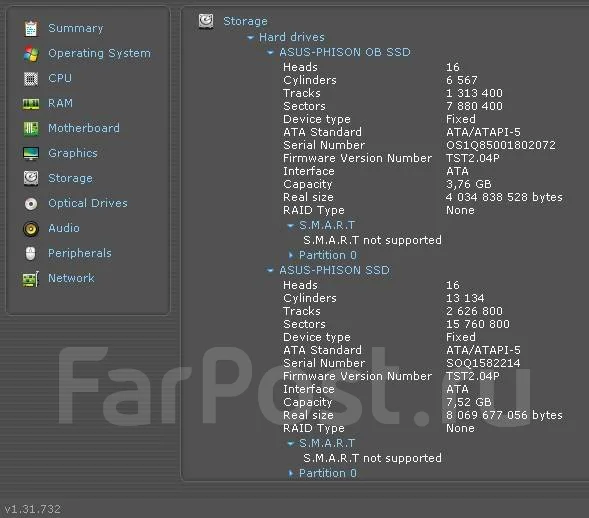Go to the CPU section
The height and width of the screenshot is (518, 589).
click(60, 78)
